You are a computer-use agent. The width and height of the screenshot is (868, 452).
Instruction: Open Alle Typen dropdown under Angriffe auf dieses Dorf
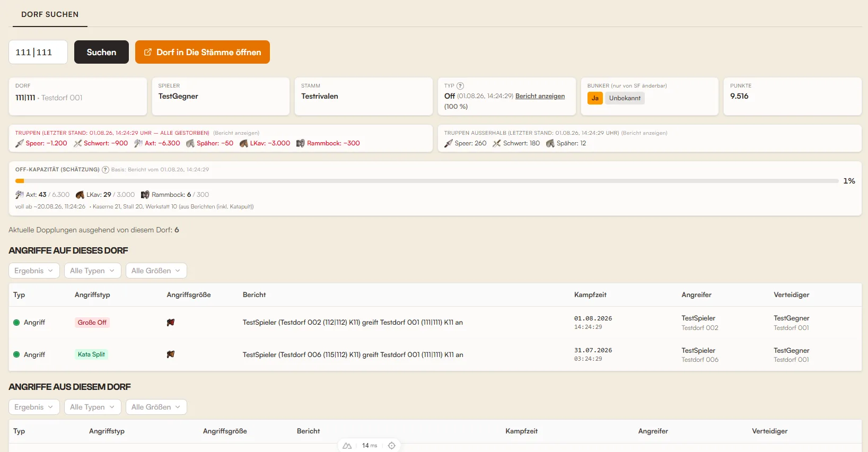93,271
